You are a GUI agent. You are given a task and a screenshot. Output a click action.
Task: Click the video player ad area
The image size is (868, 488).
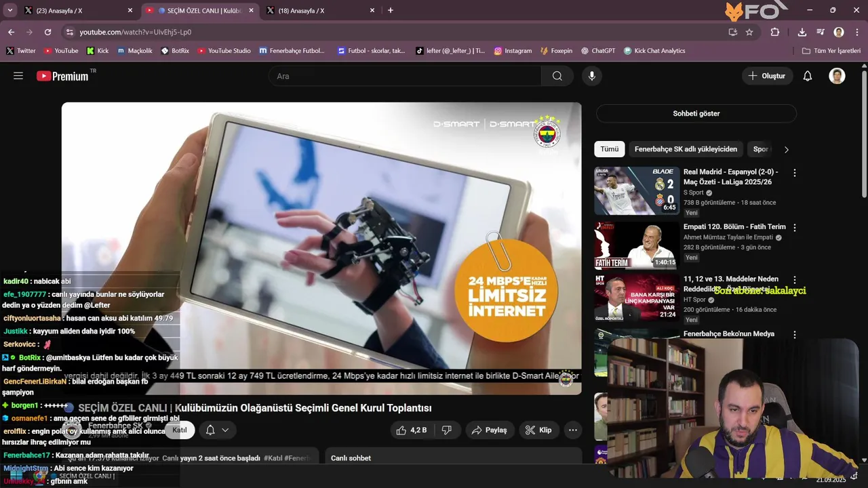321,248
